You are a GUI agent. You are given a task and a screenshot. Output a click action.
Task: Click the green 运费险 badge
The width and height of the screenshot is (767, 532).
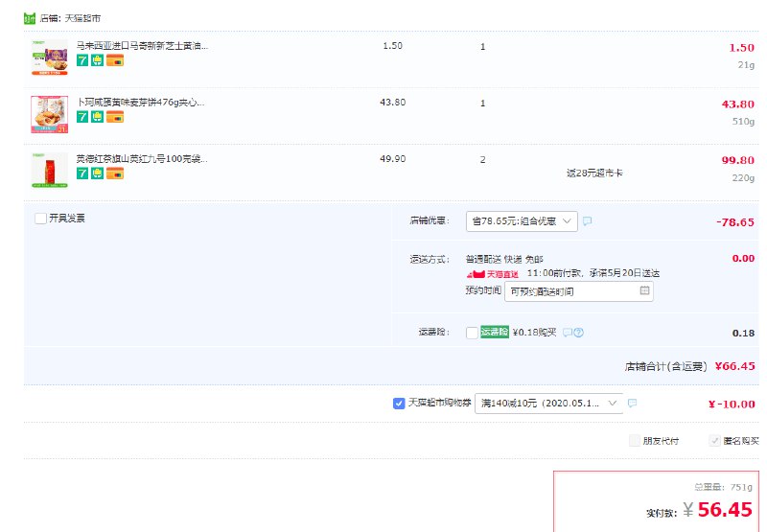tap(495, 332)
